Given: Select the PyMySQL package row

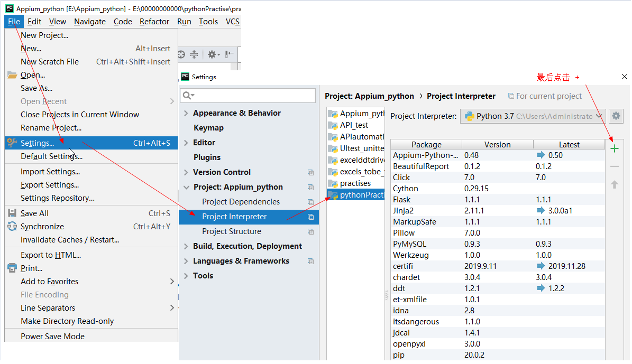Looking at the screenshot, I should pos(498,244).
